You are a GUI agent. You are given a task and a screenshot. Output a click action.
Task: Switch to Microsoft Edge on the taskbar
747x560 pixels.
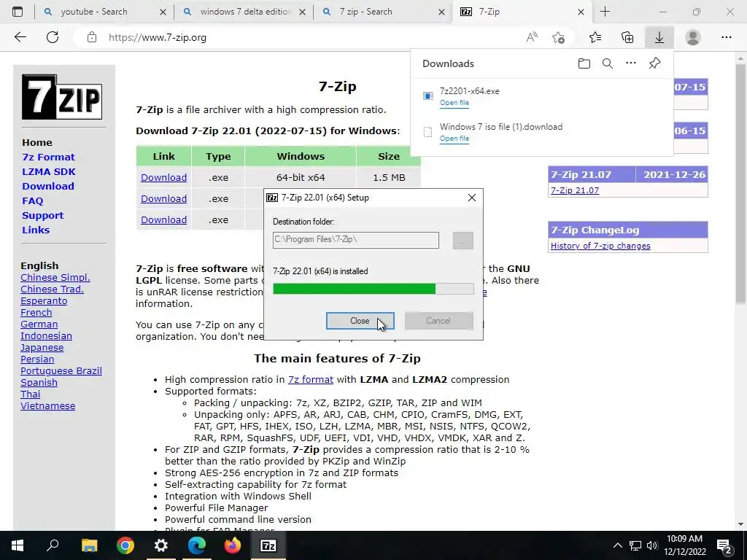tap(197, 545)
